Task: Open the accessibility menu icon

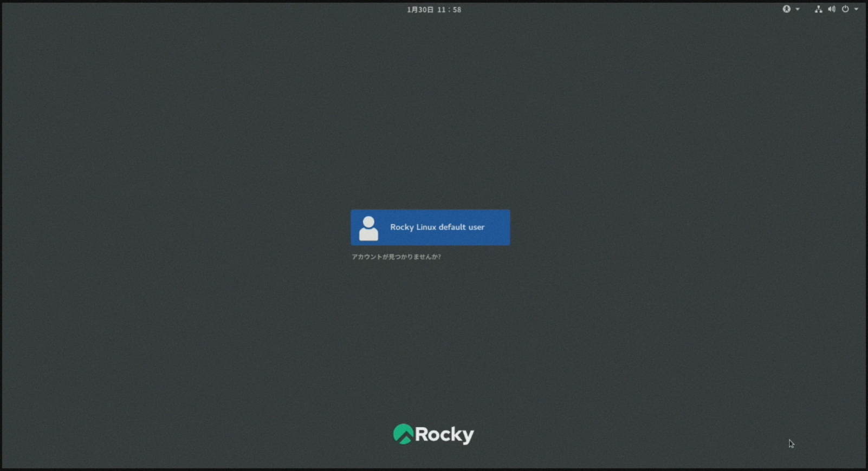Action: (x=786, y=9)
